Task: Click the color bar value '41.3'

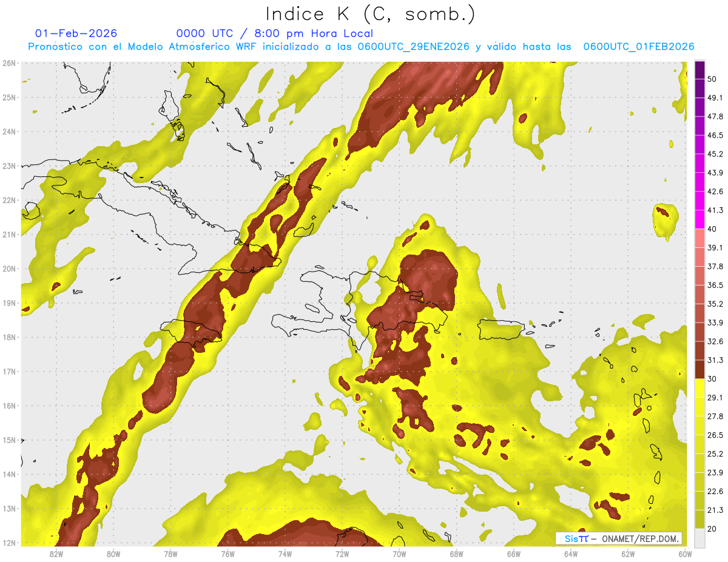Action: click(715, 210)
